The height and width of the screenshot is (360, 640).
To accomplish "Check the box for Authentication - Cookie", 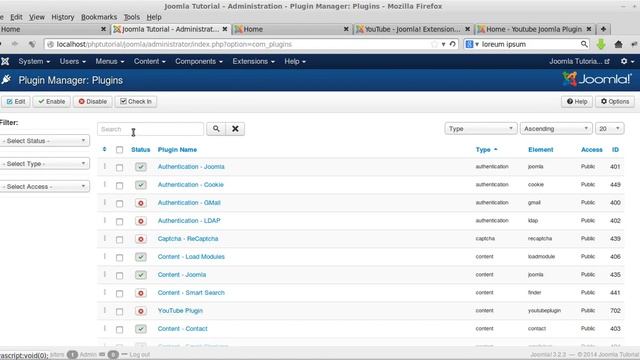I will click(x=119, y=185).
